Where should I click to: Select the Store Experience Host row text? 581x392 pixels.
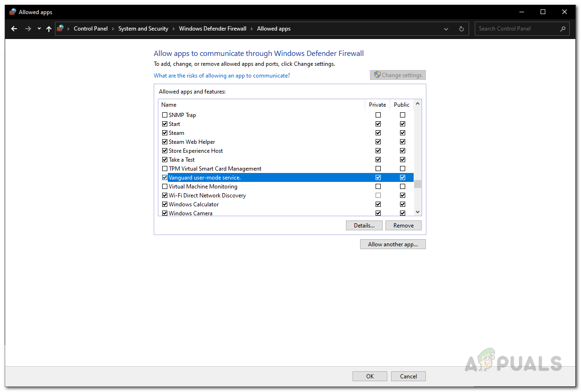coord(196,151)
